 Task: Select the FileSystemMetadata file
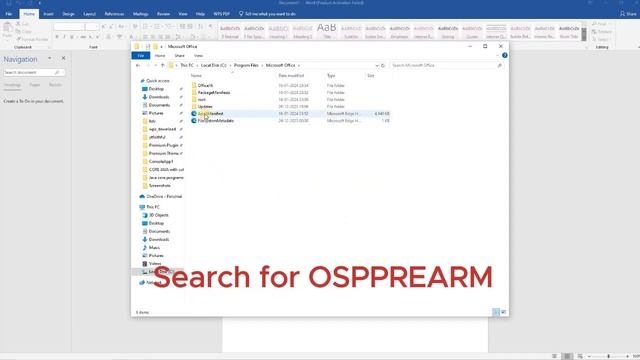pyautogui.click(x=216, y=121)
